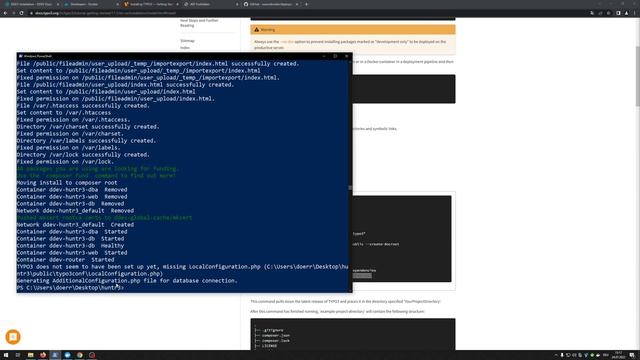The height and width of the screenshot is (360, 640).
Task: Switch to the Installing TYPO3 browser tab
Action: [x=151, y=4]
